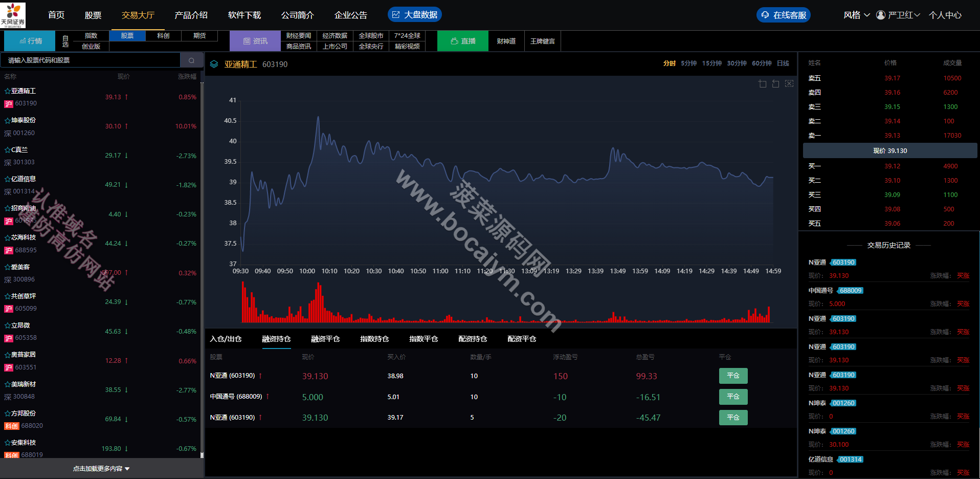Switch to the 融资平仓 tab
The height and width of the screenshot is (479, 980).
point(325,339)
